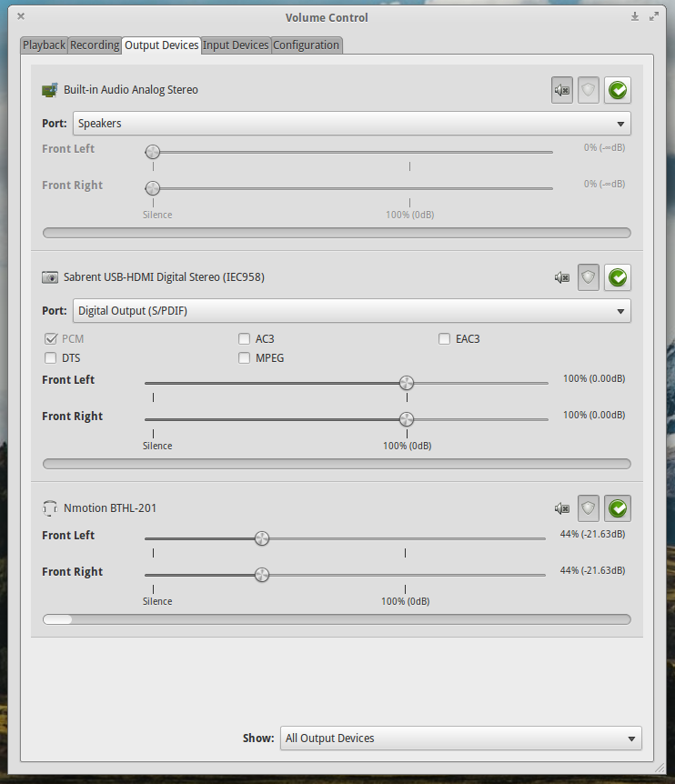This screenshot has height=784, width=675.
Task: Open the Speakers port dropdown
Action: click(352, 124)
